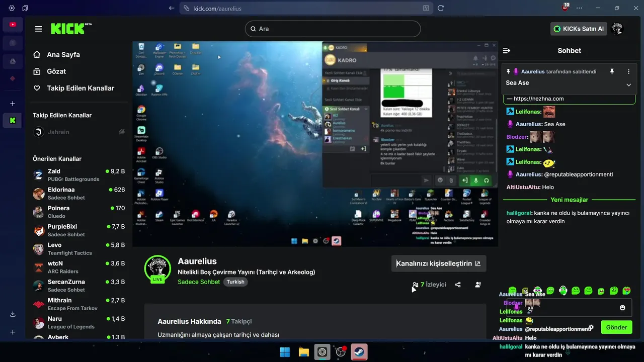Click the Turkish language tag
This screenshot has height=362, width=644.
[x=235, y=282]
